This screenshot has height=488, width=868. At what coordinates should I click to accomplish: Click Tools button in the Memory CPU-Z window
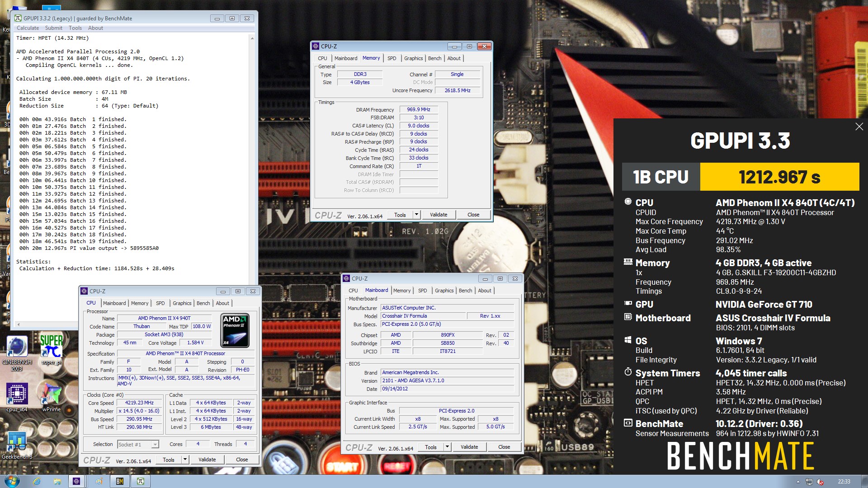pyautogui.click(x=400, y=215)
